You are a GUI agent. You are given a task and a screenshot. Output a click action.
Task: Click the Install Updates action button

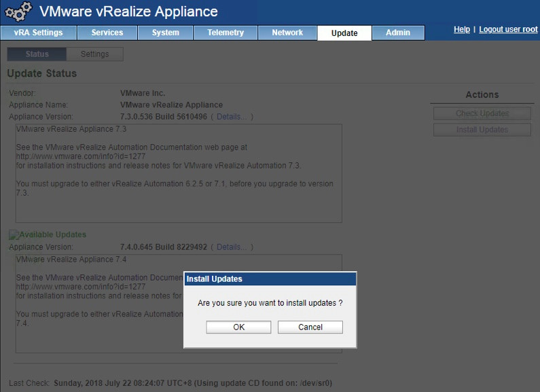[482, 130]
